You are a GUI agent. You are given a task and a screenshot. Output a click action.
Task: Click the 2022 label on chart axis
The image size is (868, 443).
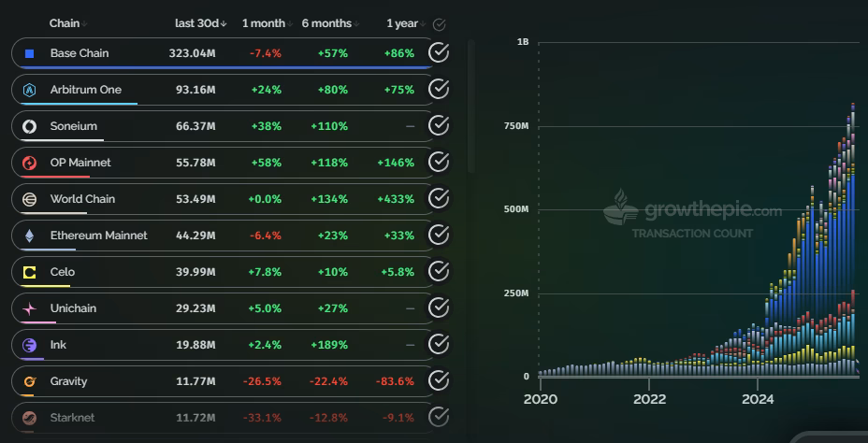650,399
